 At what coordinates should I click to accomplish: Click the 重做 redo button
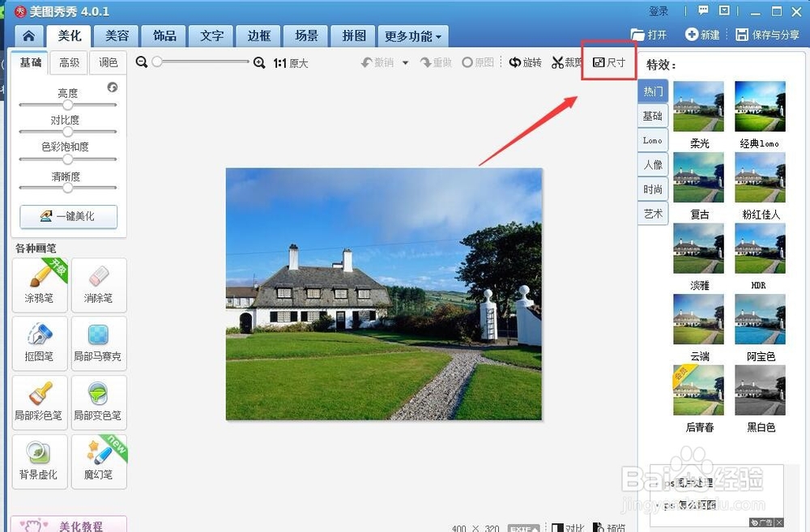tap(437, 62)
